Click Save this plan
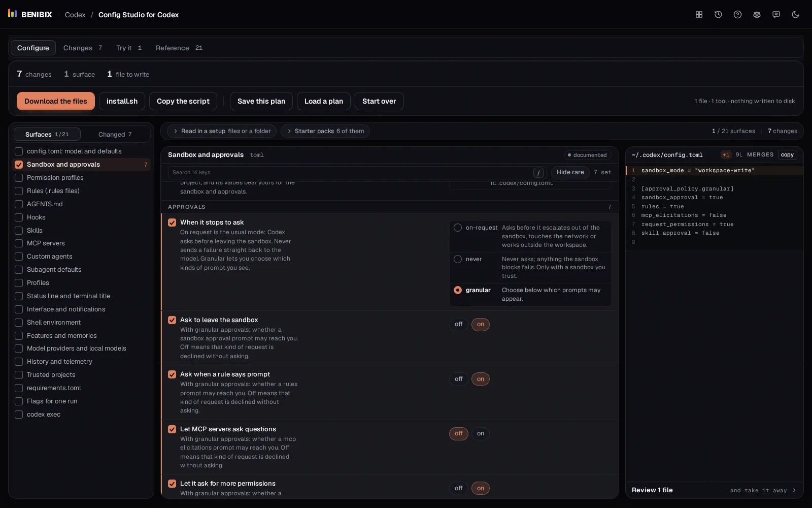Viewport: 812px width, 508px height. coord(261,101)
